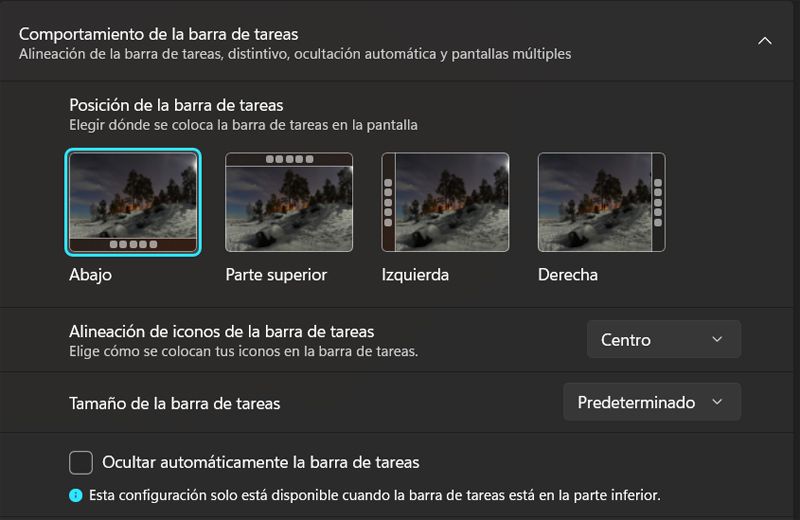This screenshot has height=520, width=800.
Task: Open the Predeterminado taskbar size dropdown
Action: 652,402
